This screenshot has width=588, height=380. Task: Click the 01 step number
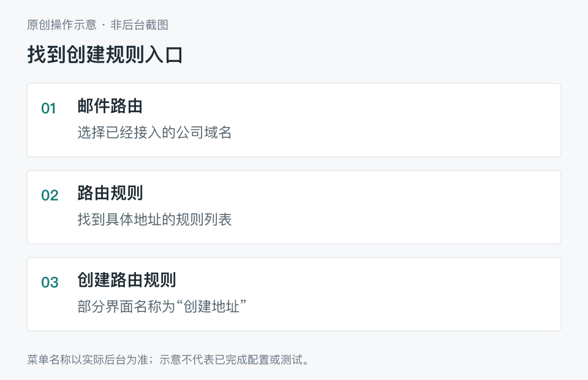tap(48, 108)
